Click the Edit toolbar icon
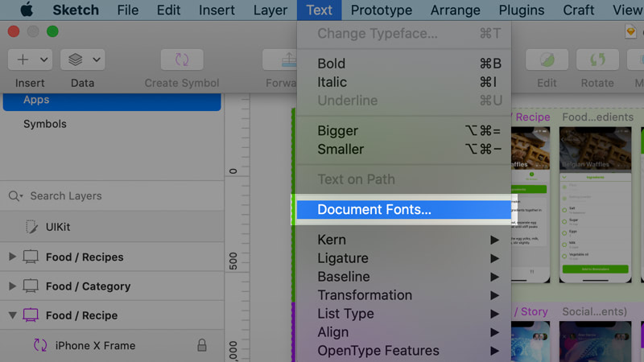 547,60
